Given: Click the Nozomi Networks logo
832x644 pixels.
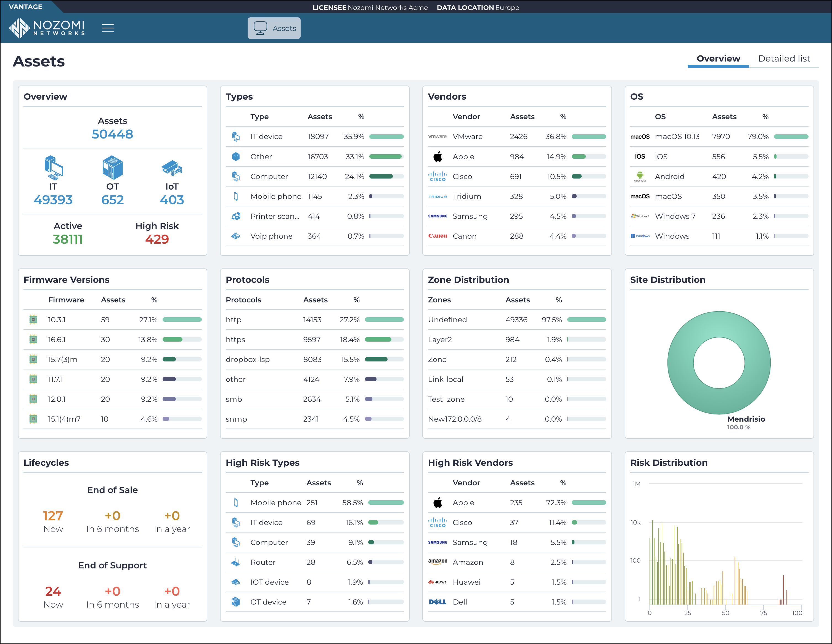Looking at the screenshot, I should point(47,28).
